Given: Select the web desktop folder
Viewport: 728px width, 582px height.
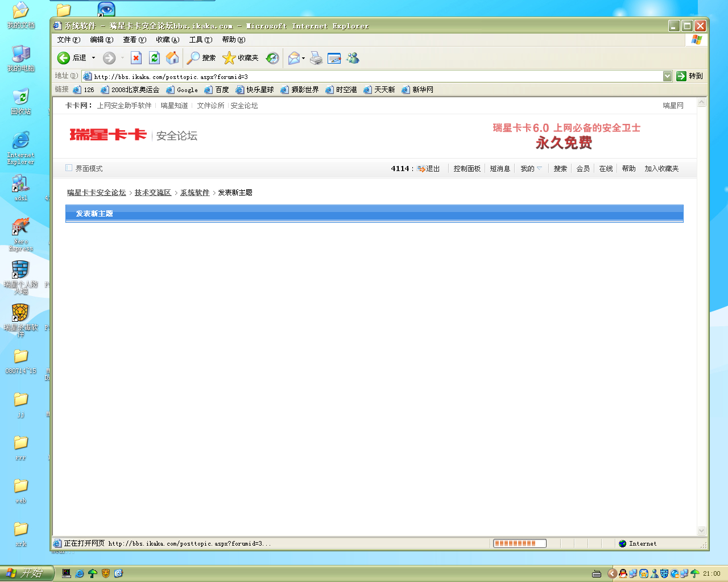Looking at the screenshot, I should 21,490.
